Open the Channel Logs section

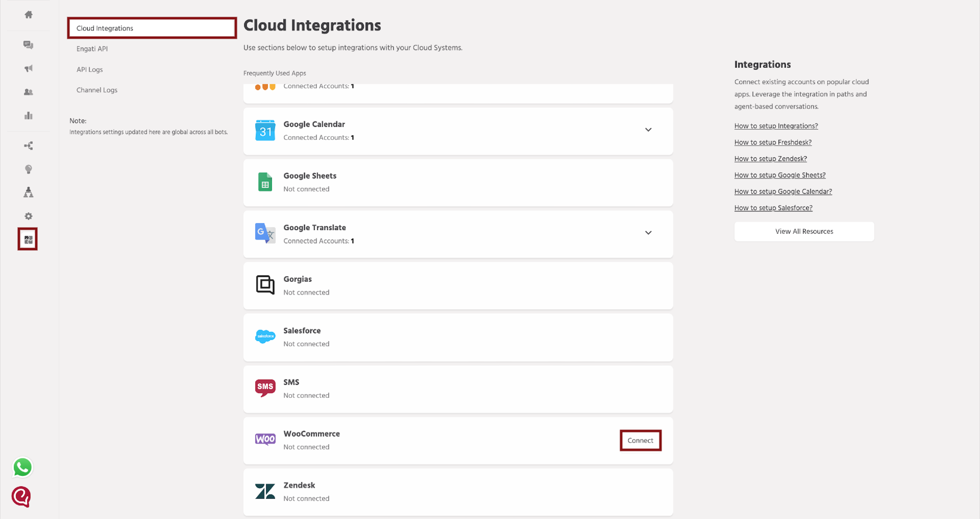(97, 90)
